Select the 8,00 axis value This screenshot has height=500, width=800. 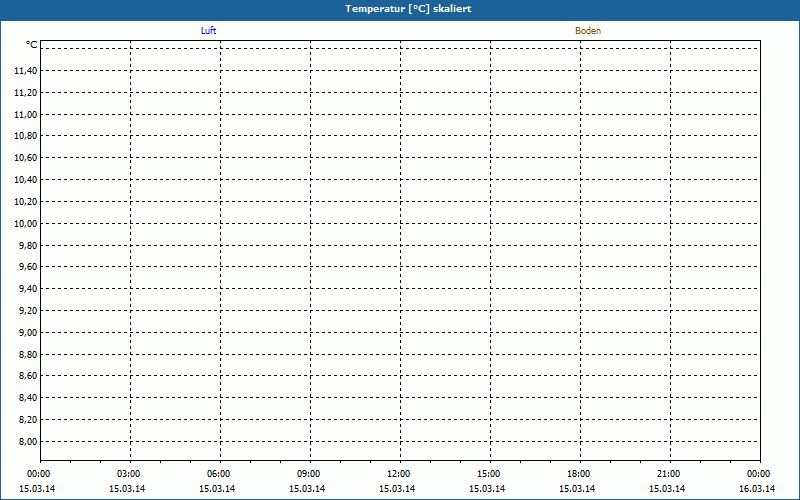(28, 442)
